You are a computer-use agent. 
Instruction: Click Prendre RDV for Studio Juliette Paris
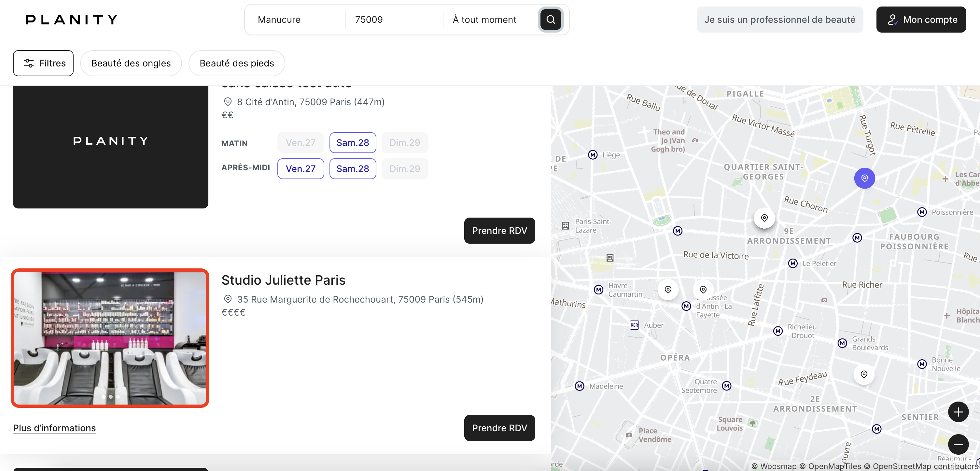(x=499, y=428)
